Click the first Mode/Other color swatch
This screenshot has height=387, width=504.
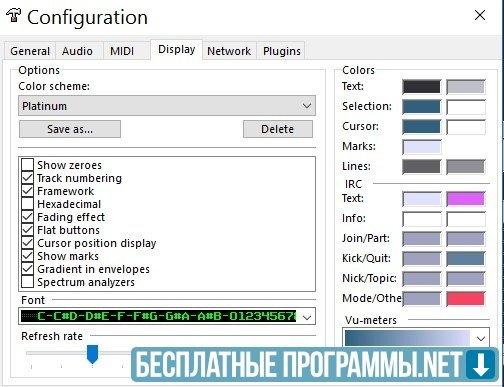tap(421, 299)
